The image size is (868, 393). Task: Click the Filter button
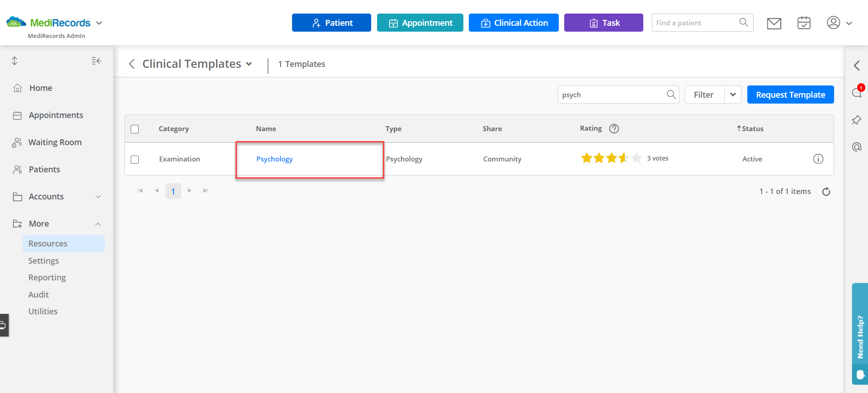(704, 95)
